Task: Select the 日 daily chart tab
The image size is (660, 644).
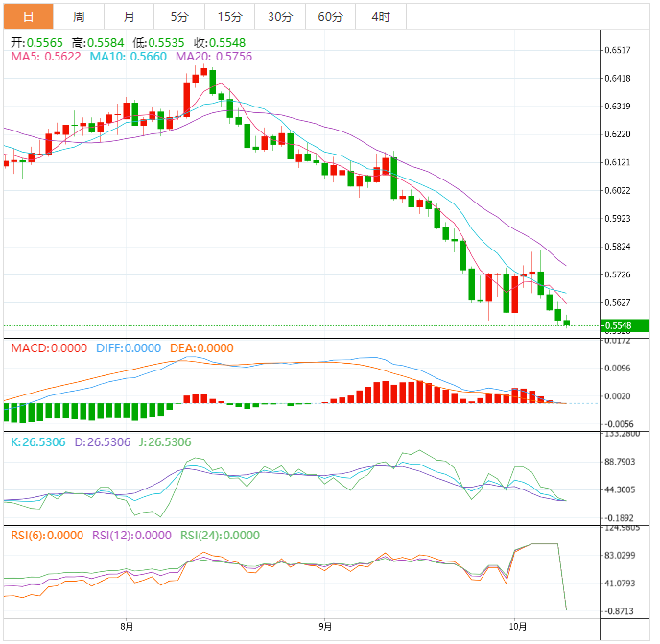Action: click(28, 17)
